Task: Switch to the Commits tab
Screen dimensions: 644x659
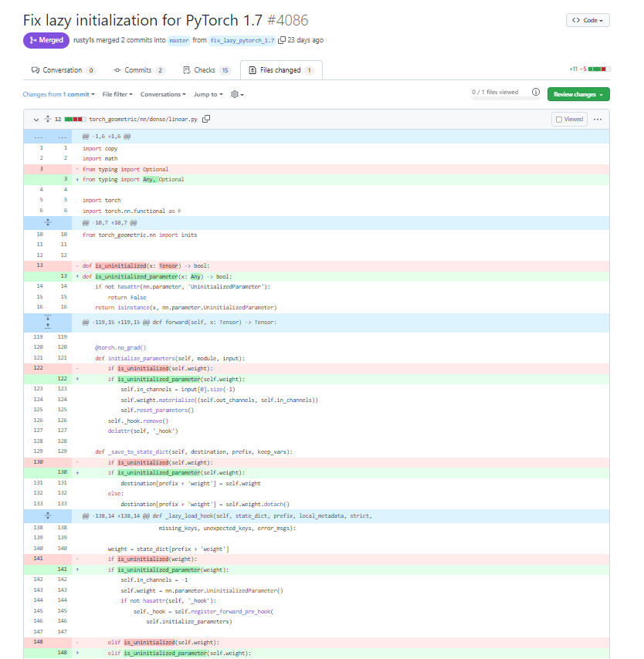Action: [139, 69]
